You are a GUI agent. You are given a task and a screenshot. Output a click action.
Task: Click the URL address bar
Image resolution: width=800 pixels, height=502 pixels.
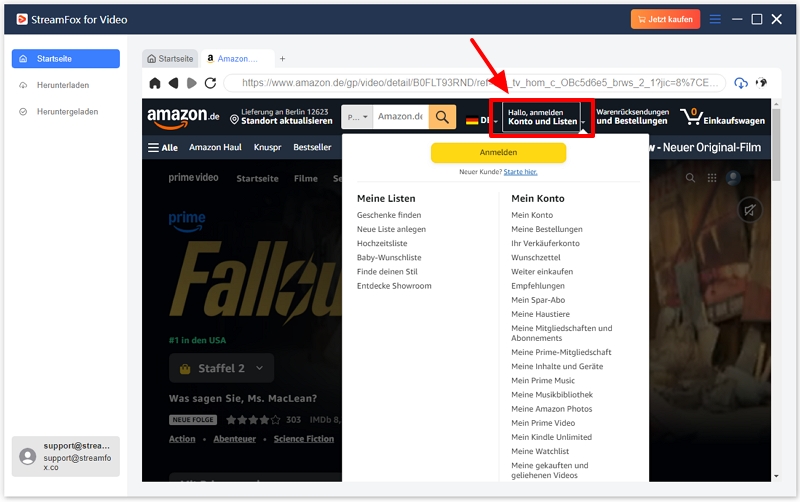474,83
